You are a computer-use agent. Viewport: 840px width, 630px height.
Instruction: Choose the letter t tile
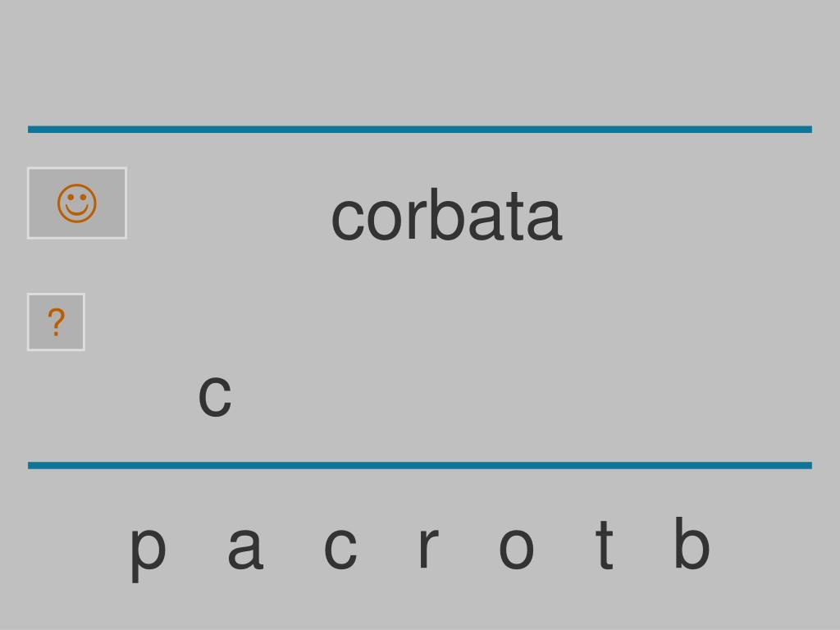click(x=605, y=543)
